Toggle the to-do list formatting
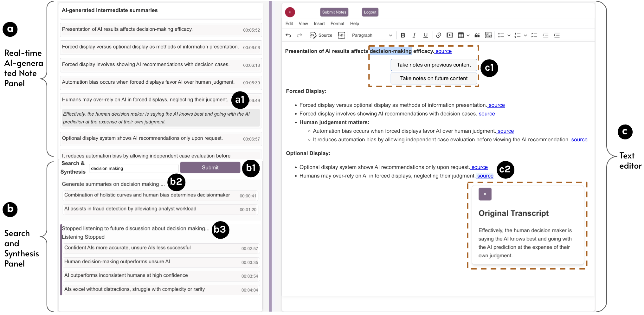Image resolution: width=644 pixels, height=315 pixels. click(x=534, y=35)
